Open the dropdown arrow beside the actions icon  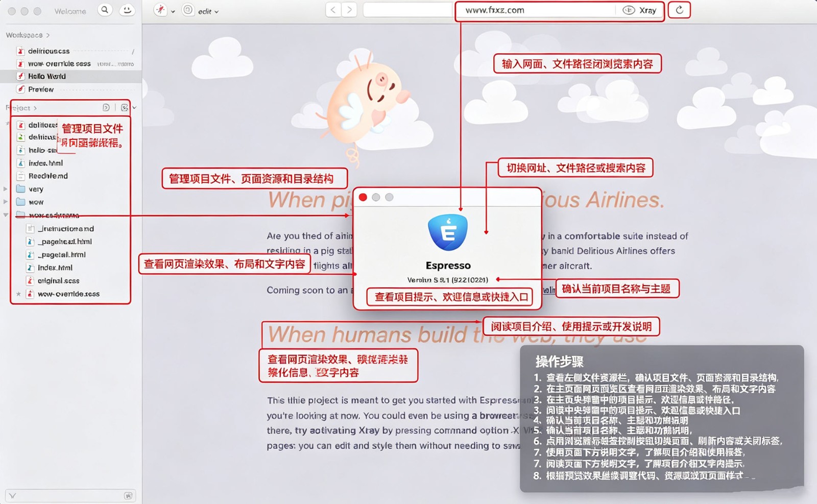(x=173, y=12)
